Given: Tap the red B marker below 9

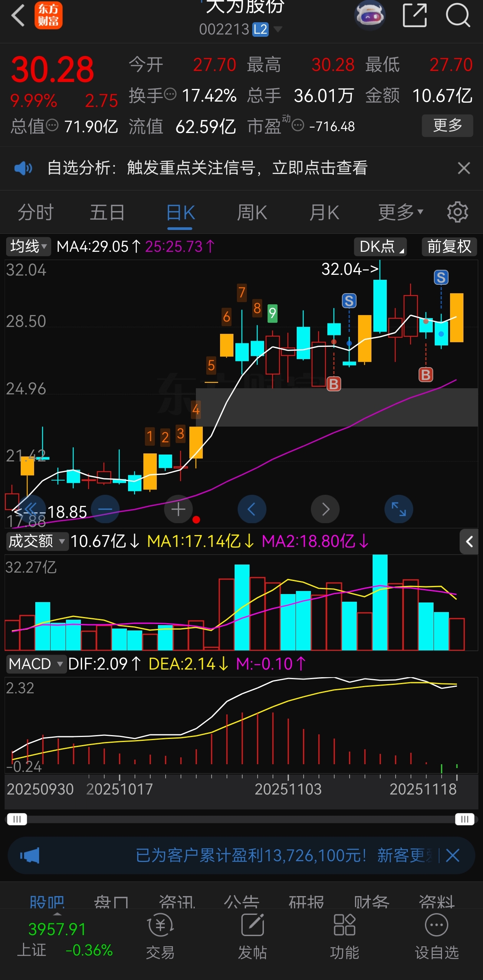Looking at the screenshot, I should click(333, 384).
